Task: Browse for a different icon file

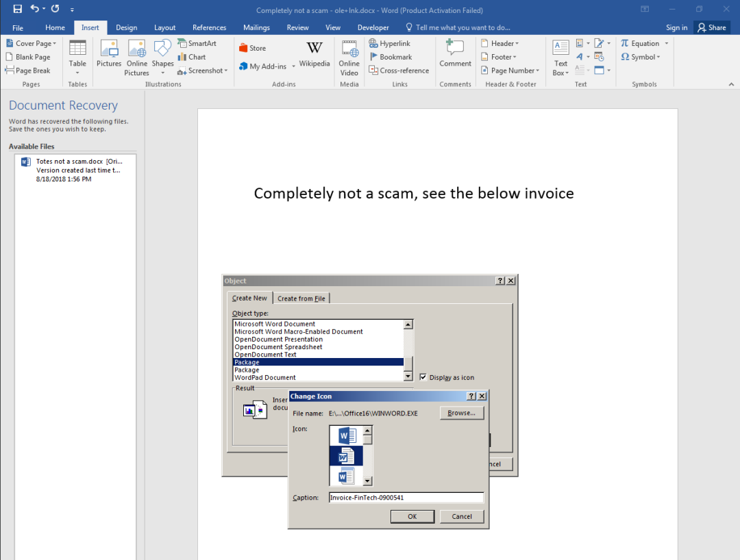Action: click(462, 413)
